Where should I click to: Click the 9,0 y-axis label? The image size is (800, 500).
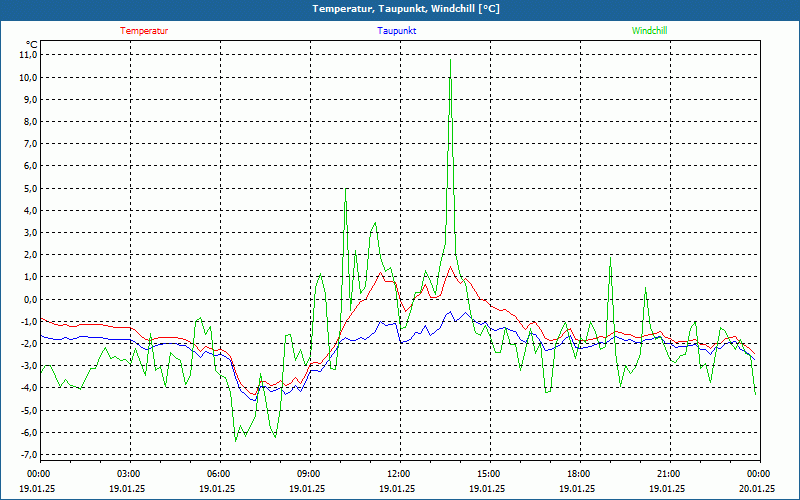pyautogui.click(x=30, y=99)
